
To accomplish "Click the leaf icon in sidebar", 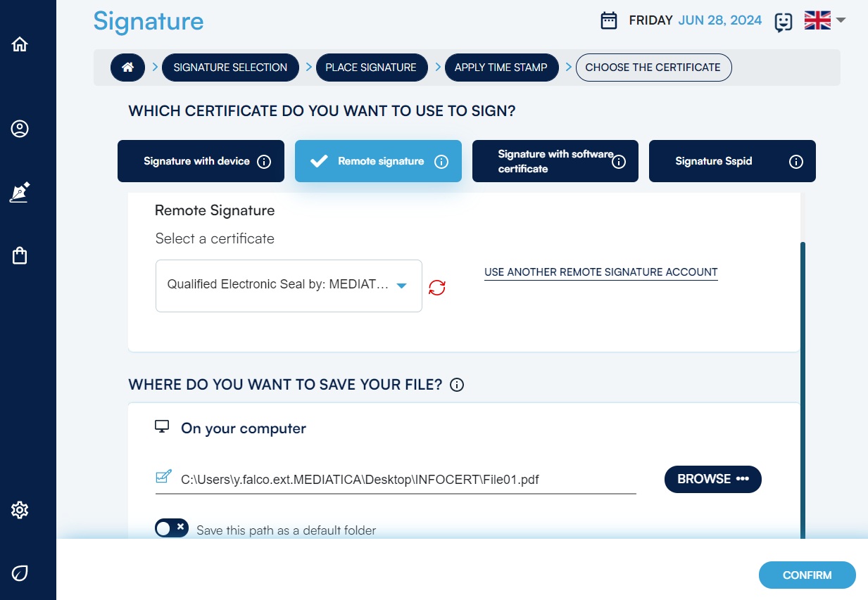I will [20, 573].
